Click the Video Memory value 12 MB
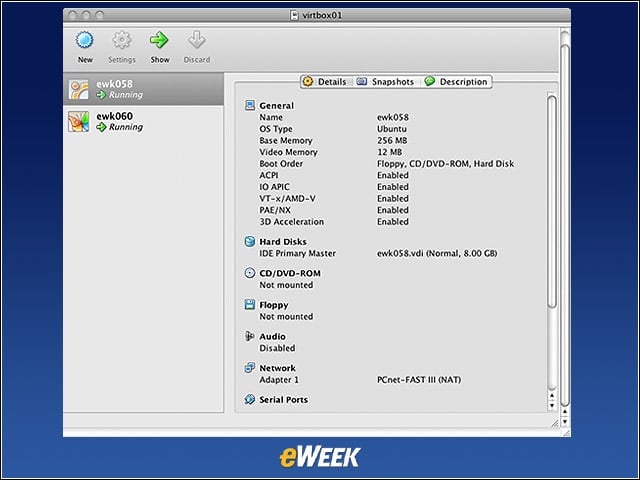 point(389,152)
